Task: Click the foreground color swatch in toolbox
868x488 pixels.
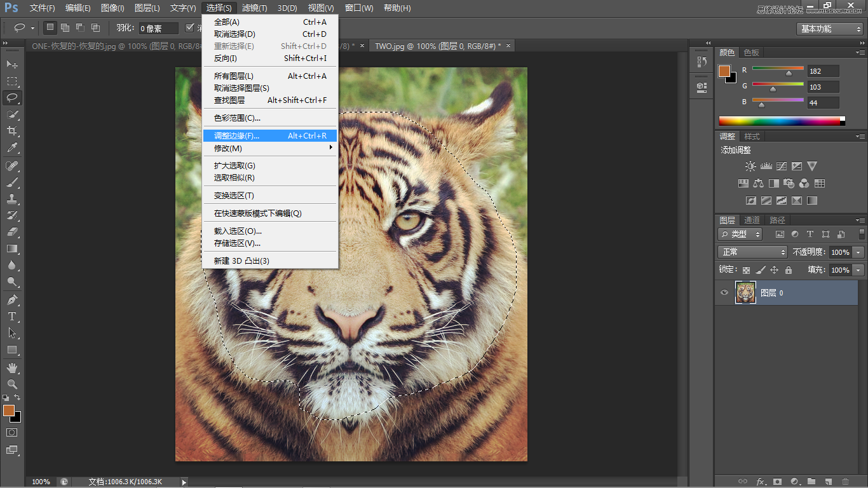Action: point(8,410)
